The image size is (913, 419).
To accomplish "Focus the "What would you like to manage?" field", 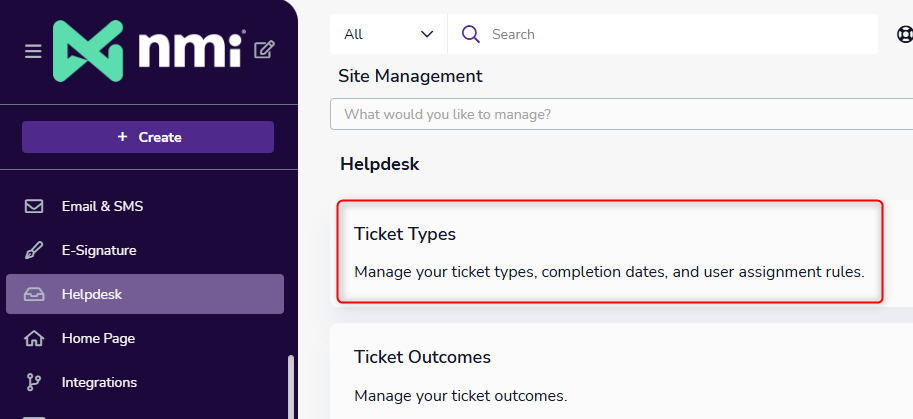I will click(620, 114).
